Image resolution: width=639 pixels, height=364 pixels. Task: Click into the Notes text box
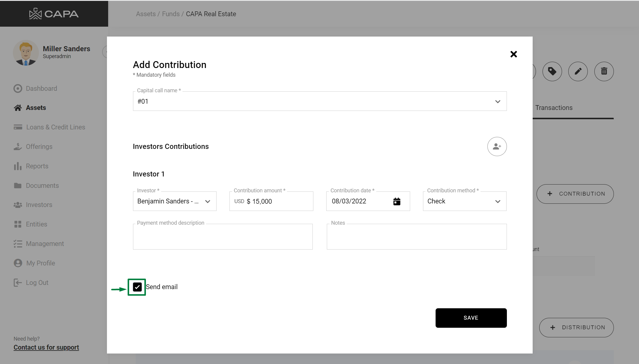pyautogui.click(x=416, y=237)
